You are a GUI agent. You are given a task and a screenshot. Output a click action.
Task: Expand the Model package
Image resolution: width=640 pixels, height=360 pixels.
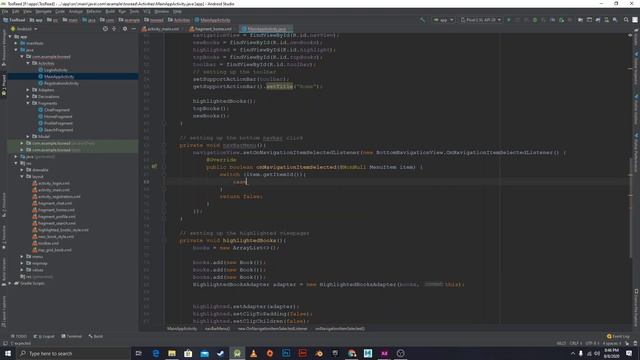pos(28,136)
